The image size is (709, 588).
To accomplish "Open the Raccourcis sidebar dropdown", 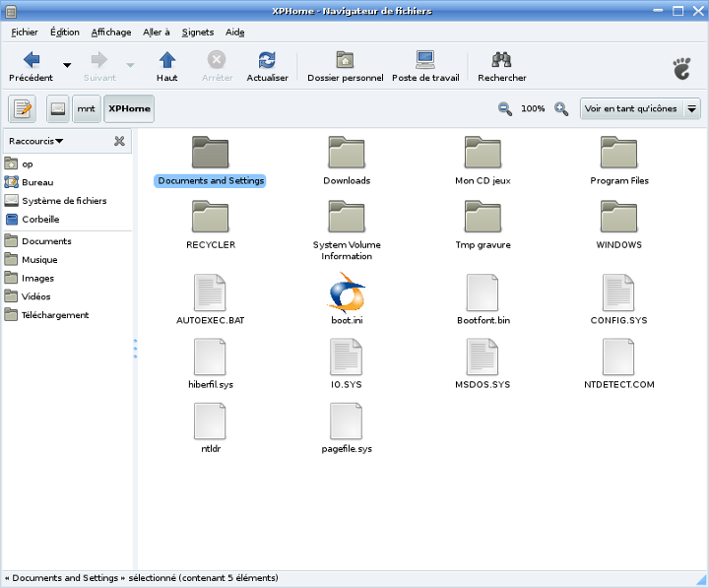I will click(36, 141).
